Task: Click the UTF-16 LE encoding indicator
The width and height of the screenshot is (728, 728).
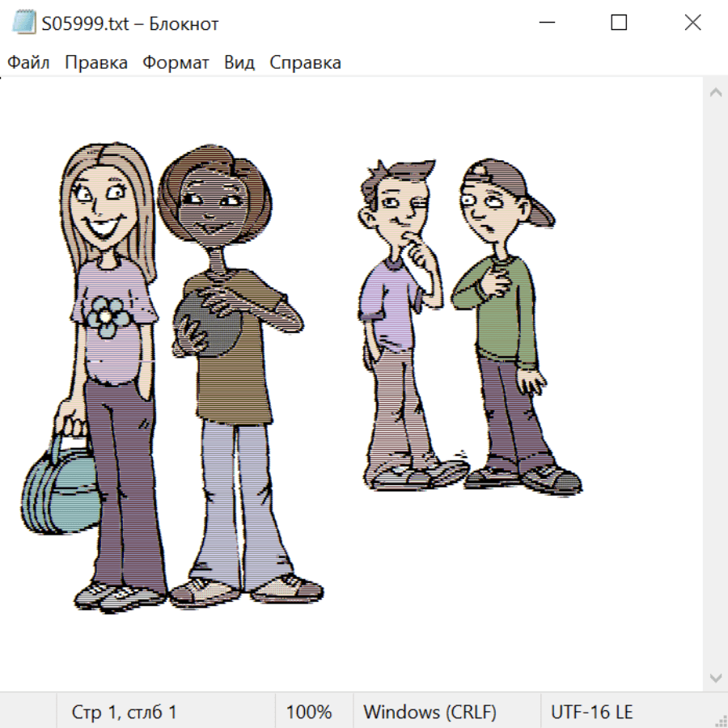Action: click(x=592, y=712)
